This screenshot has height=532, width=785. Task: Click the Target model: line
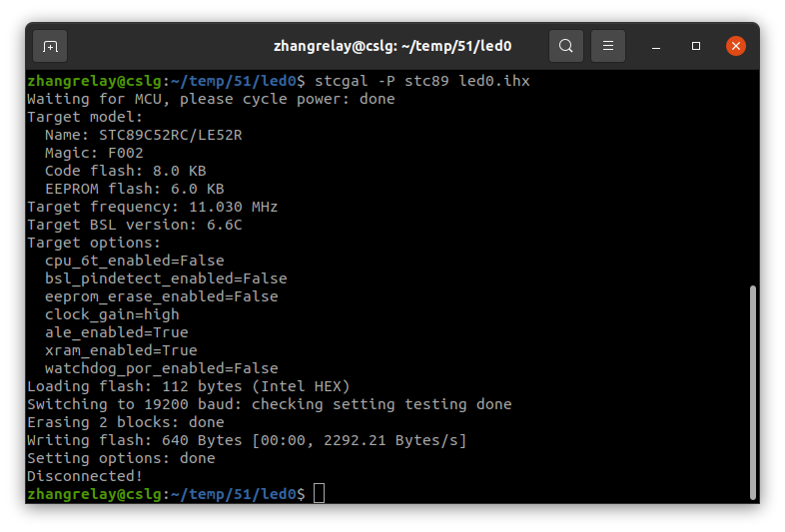(x=85, y=117)
